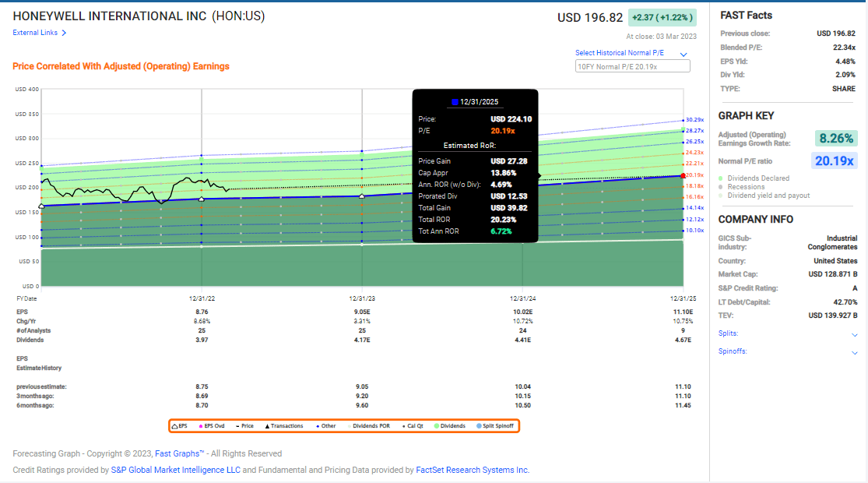Image resolution: width=868 pixels, height=483 pixels.
Task: Click the 12/31/2025 tooltip date header
Action: [x=475, y=102]
